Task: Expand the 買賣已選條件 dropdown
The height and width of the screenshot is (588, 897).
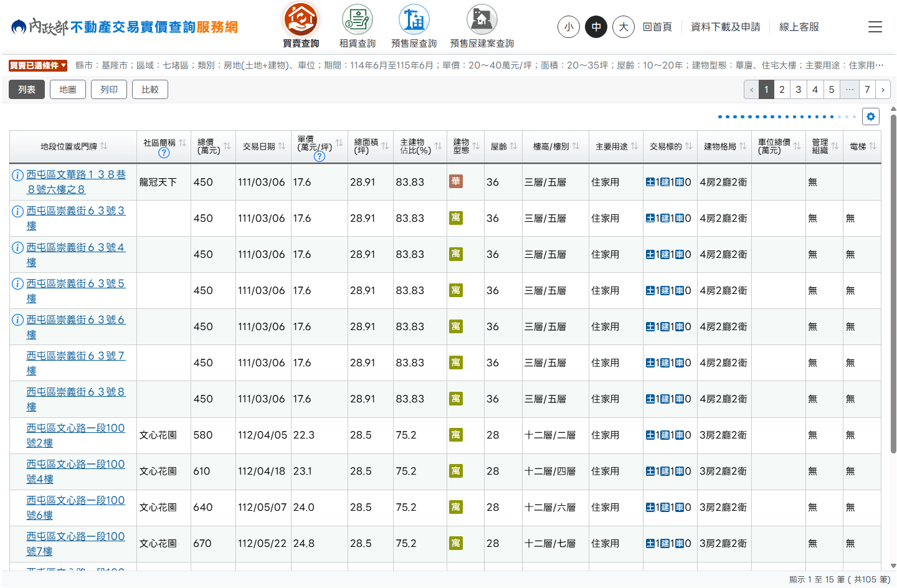Action: pos(38,65)
